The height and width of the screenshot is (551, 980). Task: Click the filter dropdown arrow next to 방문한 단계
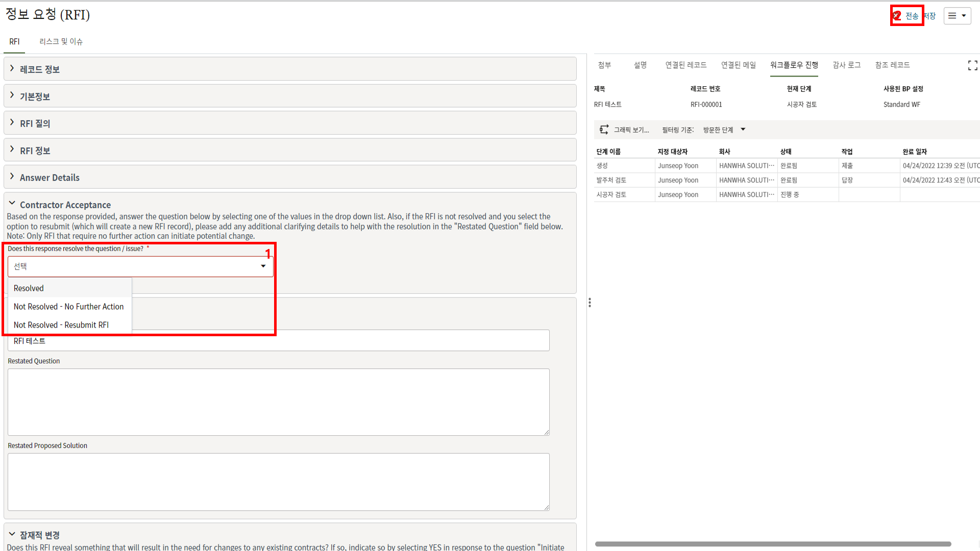pos(743,130)
